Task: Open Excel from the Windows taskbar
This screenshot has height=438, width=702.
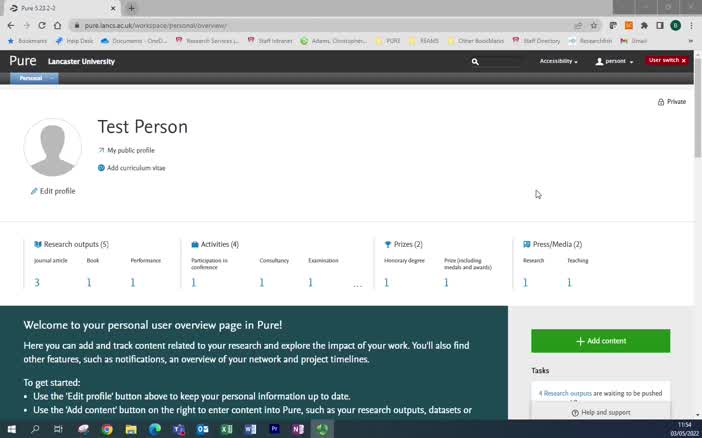Action: click(227, 429)
